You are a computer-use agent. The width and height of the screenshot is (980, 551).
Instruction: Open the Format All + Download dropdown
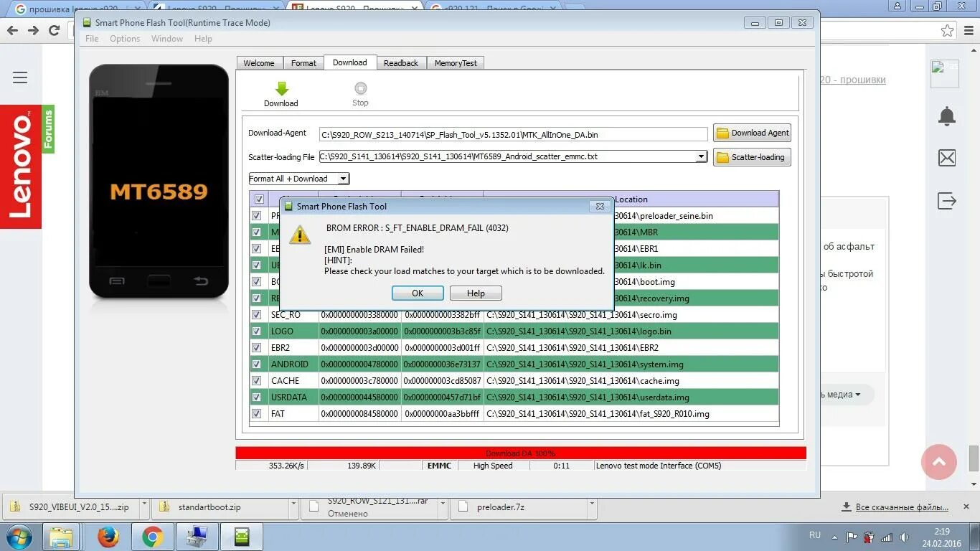342,178
